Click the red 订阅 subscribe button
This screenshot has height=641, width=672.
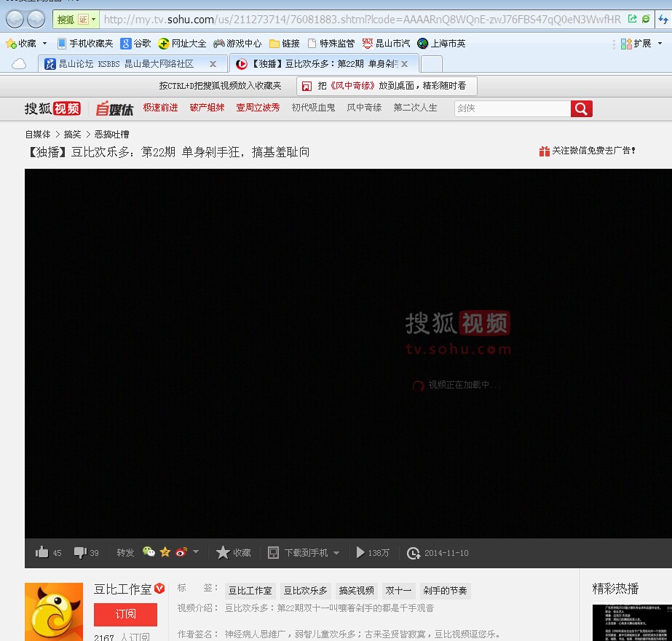(125, 614)
